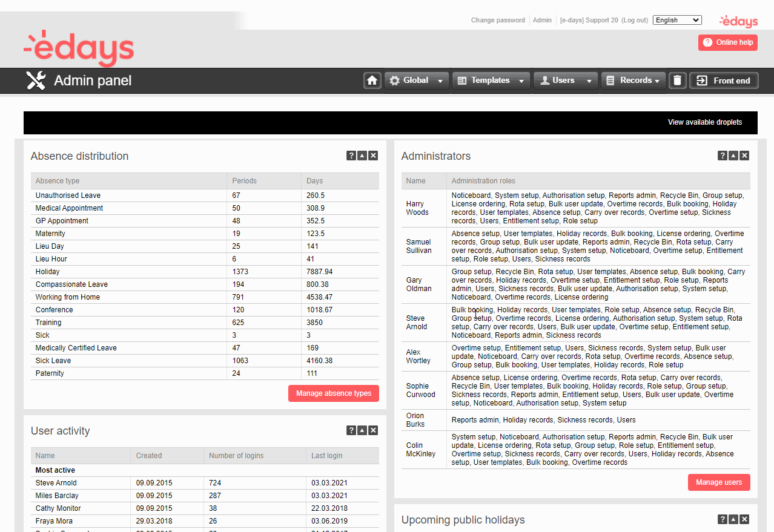Viewport: 774px width, 532px height.
Task: Open the Global dropdown menu
Action: tap(417, 80)
